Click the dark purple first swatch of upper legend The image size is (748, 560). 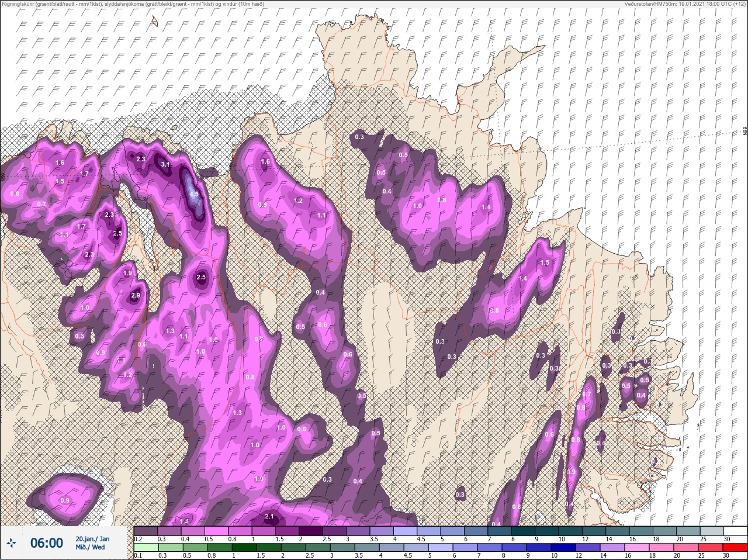pyautogui.click(x=146, y=531)
